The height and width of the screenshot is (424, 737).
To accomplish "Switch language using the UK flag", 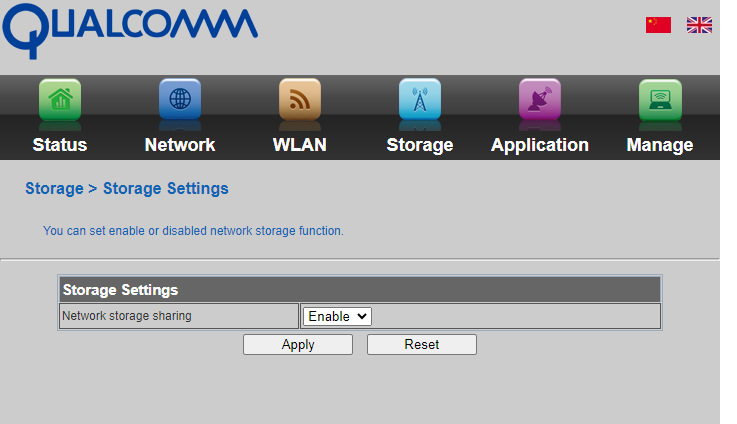I will click(699, 25).
